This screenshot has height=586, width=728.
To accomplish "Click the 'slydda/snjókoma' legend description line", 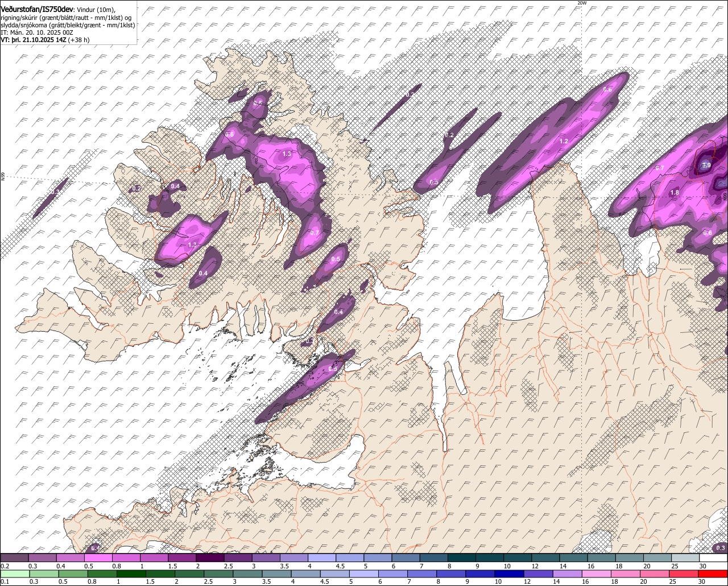I will click(x=68, y=25).
